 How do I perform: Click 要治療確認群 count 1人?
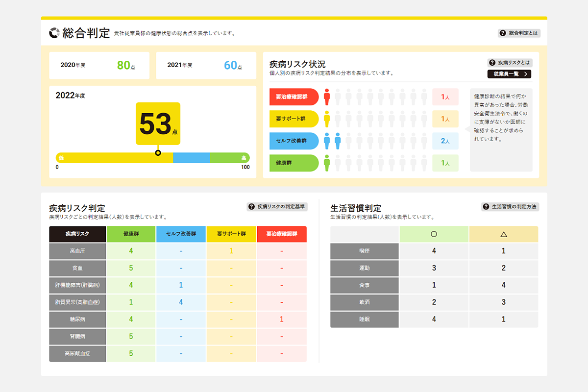tap(445, 97)
